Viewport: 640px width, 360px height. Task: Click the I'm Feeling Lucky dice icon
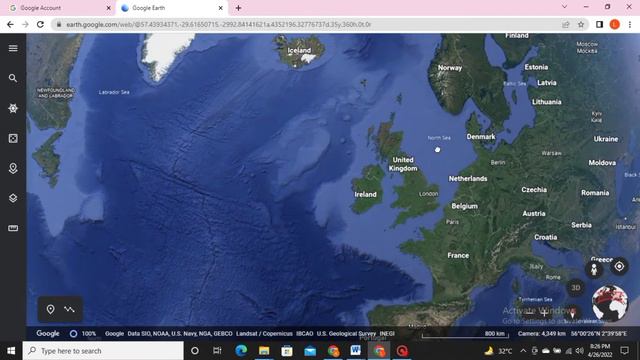[x=13, y=138]
